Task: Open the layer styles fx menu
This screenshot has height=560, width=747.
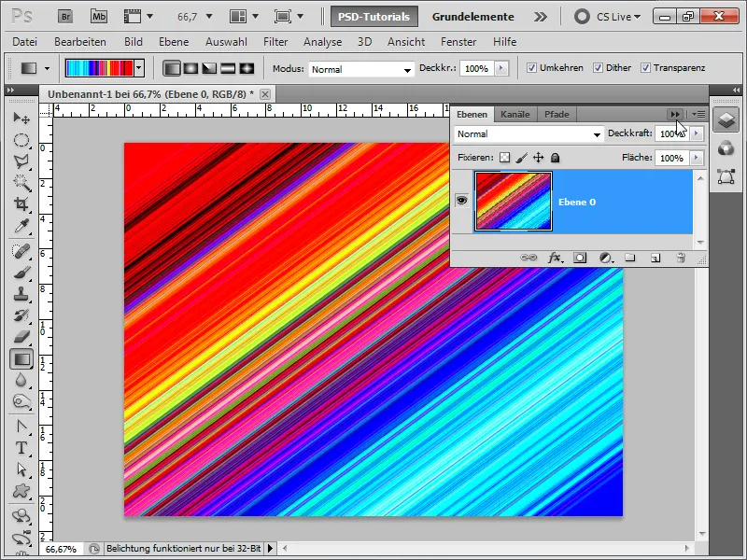Action: point(555,258)
